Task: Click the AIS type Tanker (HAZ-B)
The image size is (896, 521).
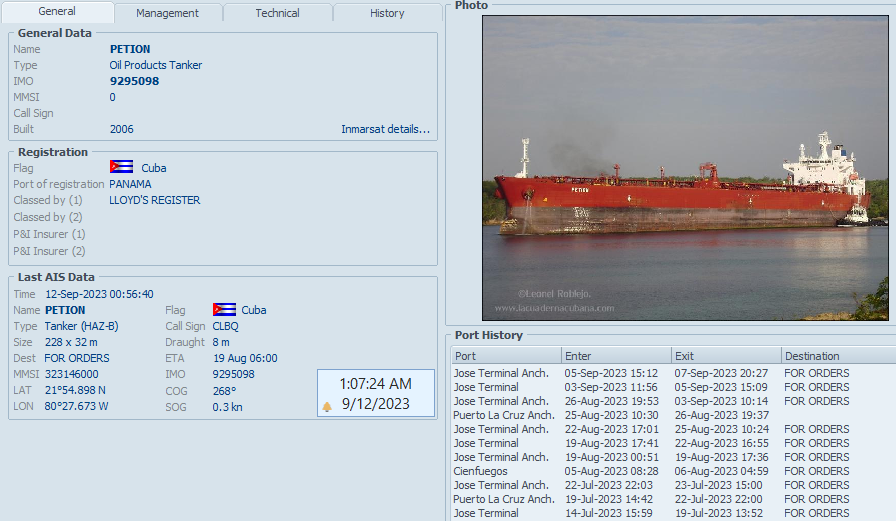Action: click(82, 326)
